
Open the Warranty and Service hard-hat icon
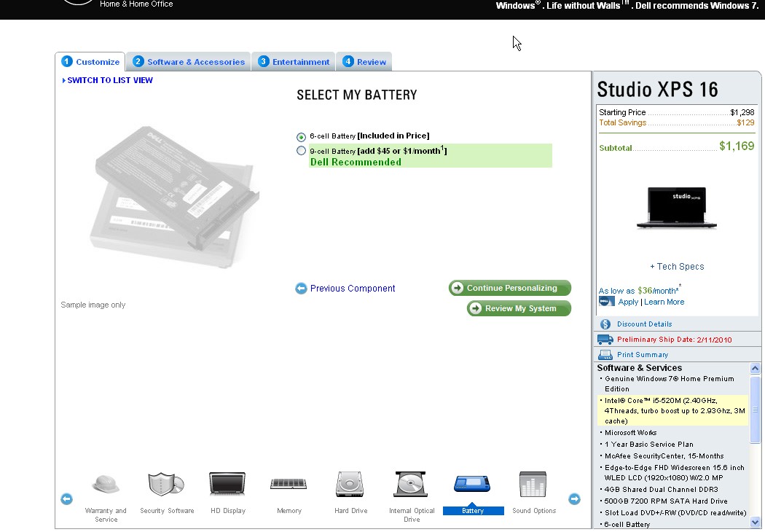coord(106,485)
